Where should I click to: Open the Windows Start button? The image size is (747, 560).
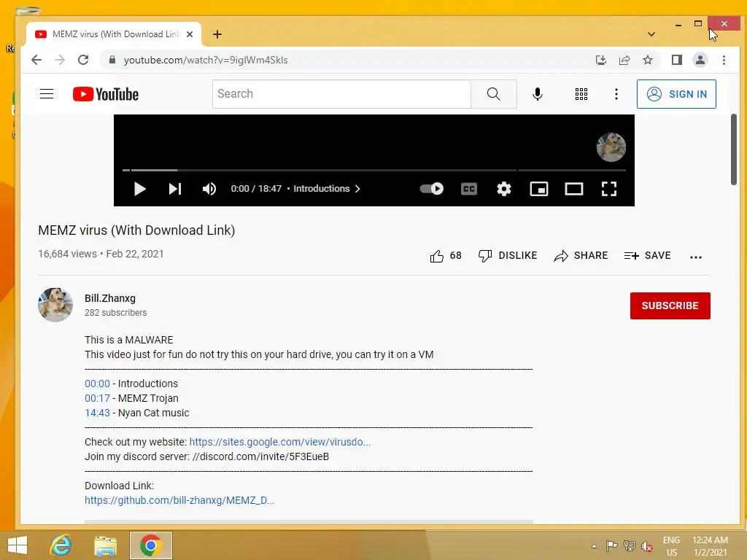click(18, 545)
